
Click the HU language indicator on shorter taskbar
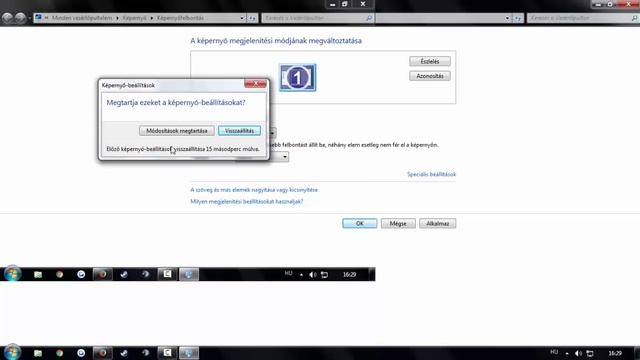click(289, 273)
